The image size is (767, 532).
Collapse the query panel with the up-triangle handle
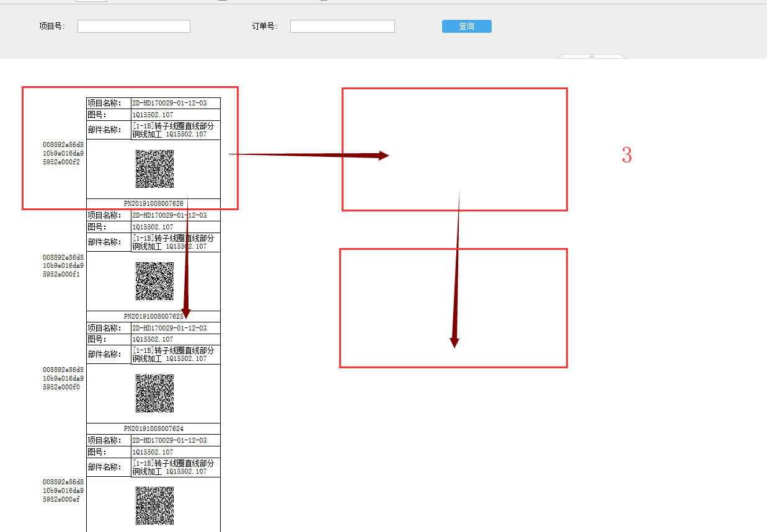click(x=592, y=56)
